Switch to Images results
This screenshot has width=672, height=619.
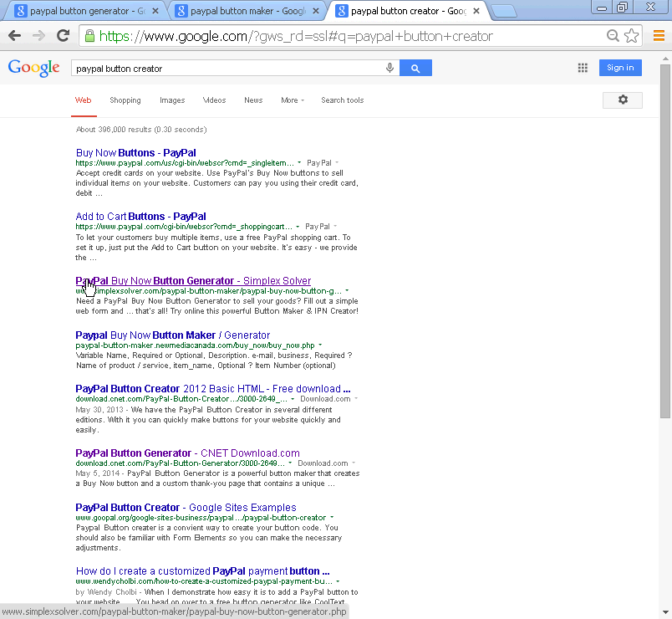click(x=172, y=100)
